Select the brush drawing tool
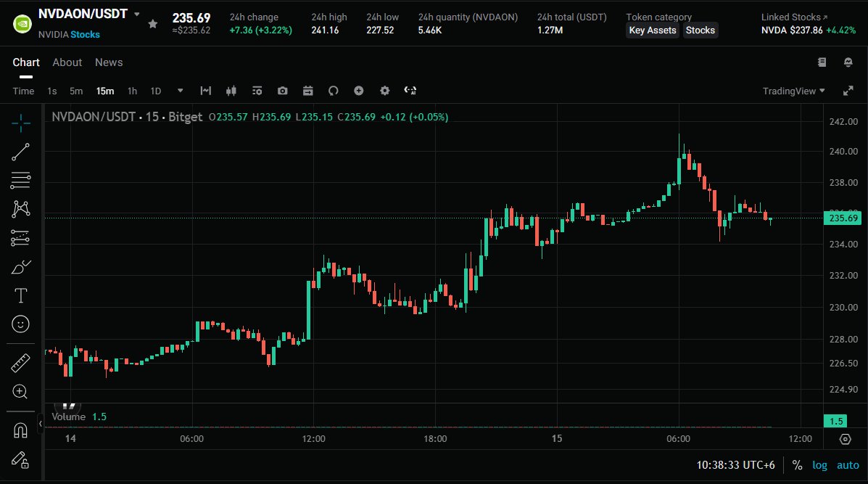 [x=20, y=267]
